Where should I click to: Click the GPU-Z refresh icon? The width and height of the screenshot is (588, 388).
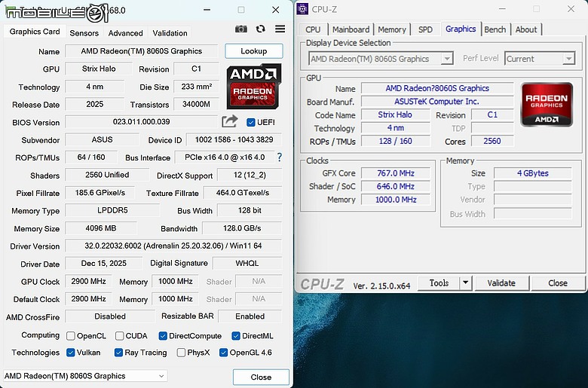(260, 29)
